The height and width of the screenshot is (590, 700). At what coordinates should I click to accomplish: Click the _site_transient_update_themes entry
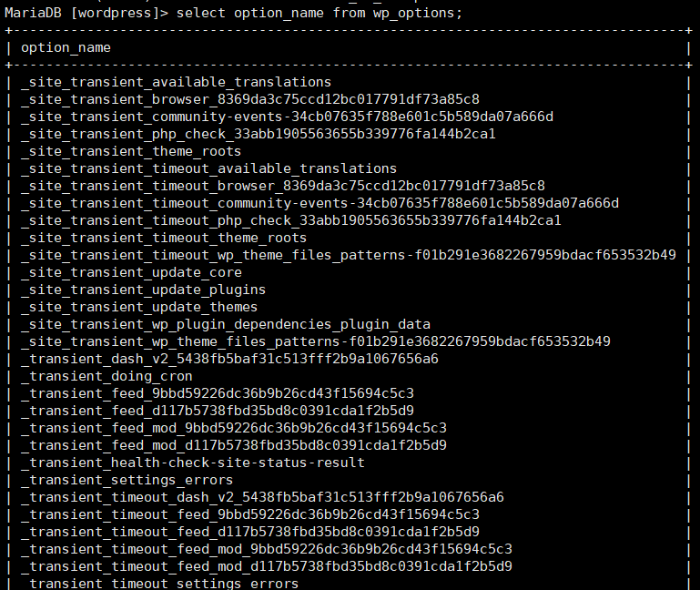tap(139, 307)
